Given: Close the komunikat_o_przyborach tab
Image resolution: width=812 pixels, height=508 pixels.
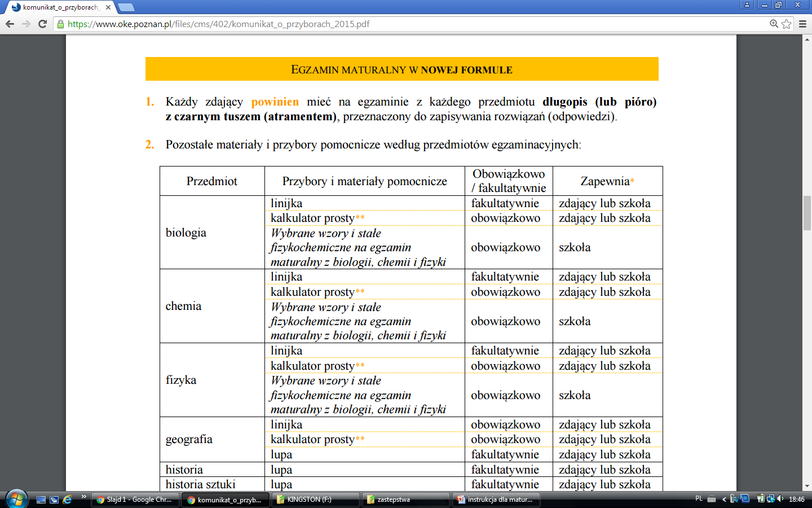Looking at the screenshot, I should pyautogui.click(x=108, y=7).
